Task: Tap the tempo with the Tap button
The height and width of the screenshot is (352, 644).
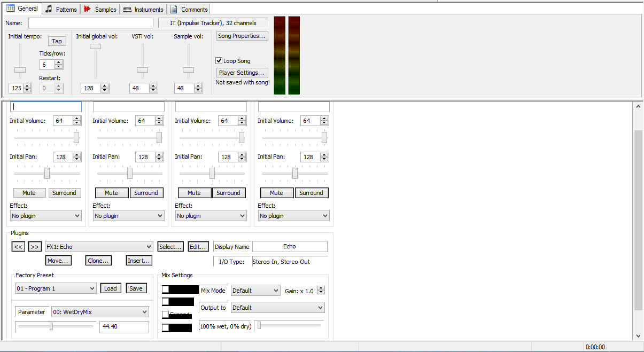Action: point(57,41)
